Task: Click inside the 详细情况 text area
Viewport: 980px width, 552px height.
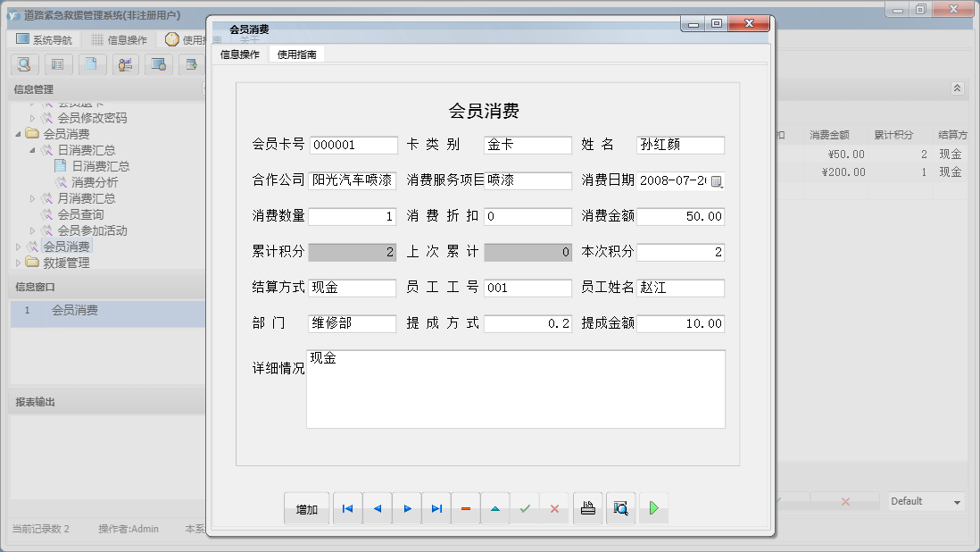Action: tap(513, 388)
